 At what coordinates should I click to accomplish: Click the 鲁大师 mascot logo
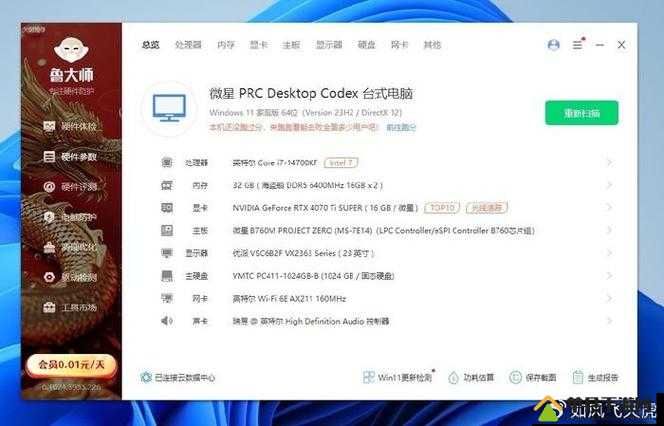(x=71, y=50)
